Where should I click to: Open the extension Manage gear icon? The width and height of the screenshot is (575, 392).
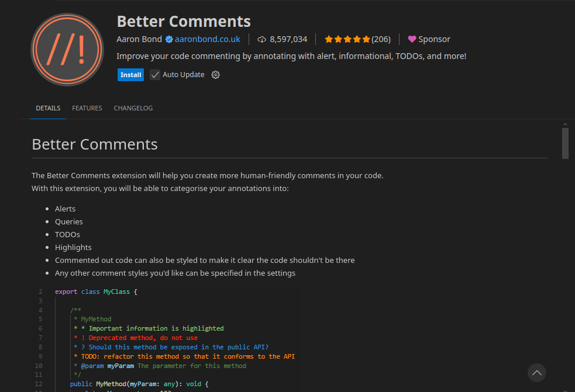pyautogui.click(x=215, y=75)
